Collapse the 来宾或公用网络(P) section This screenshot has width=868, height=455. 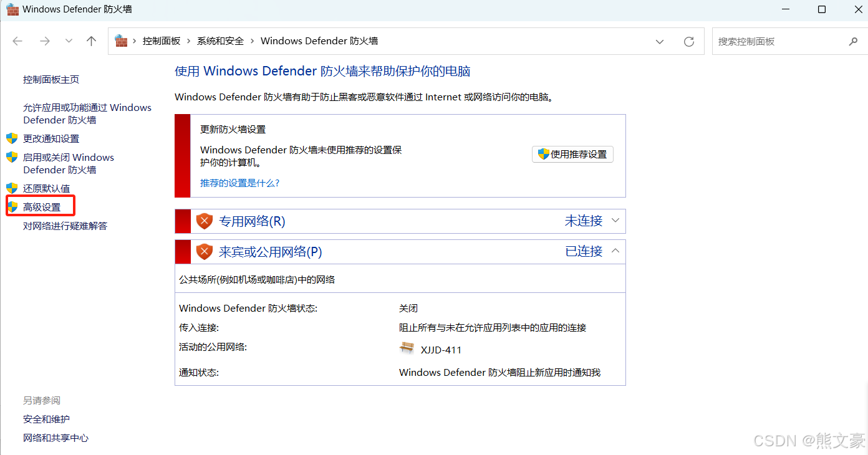click(x=400, y=252)
